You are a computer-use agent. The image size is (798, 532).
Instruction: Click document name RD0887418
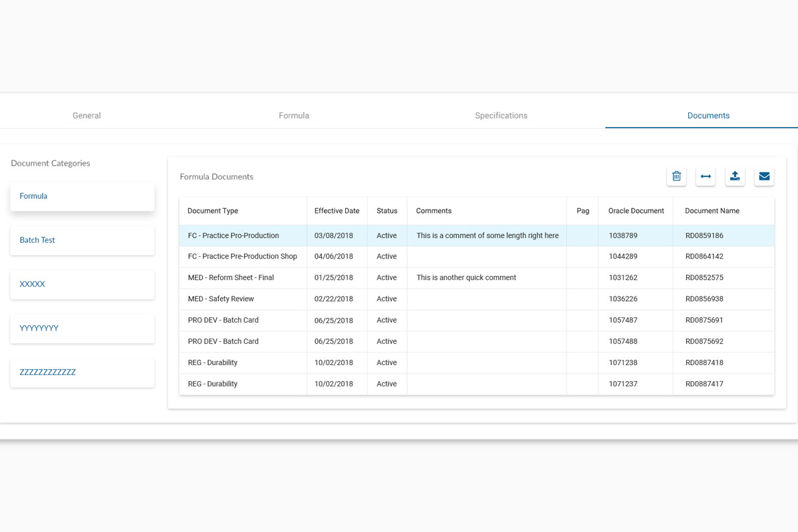704,363
